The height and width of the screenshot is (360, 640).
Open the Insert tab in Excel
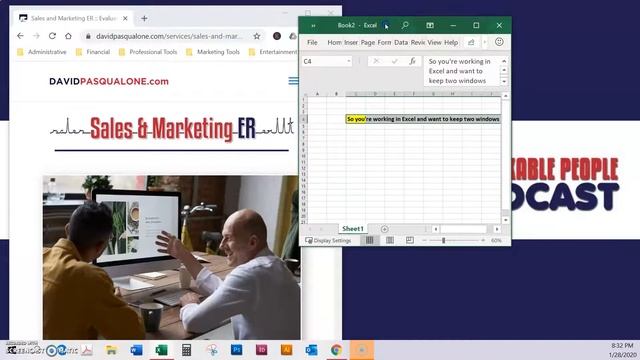(x=351, y=42)
